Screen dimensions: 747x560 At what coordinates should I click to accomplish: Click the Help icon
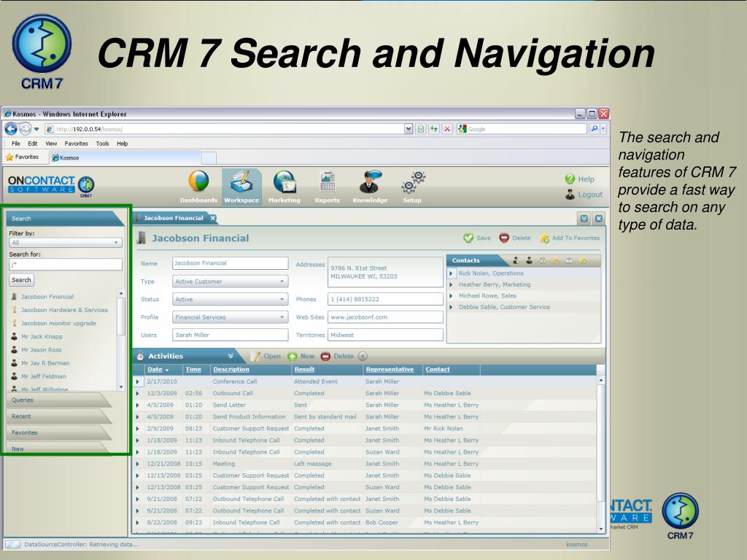pos(570,179)
